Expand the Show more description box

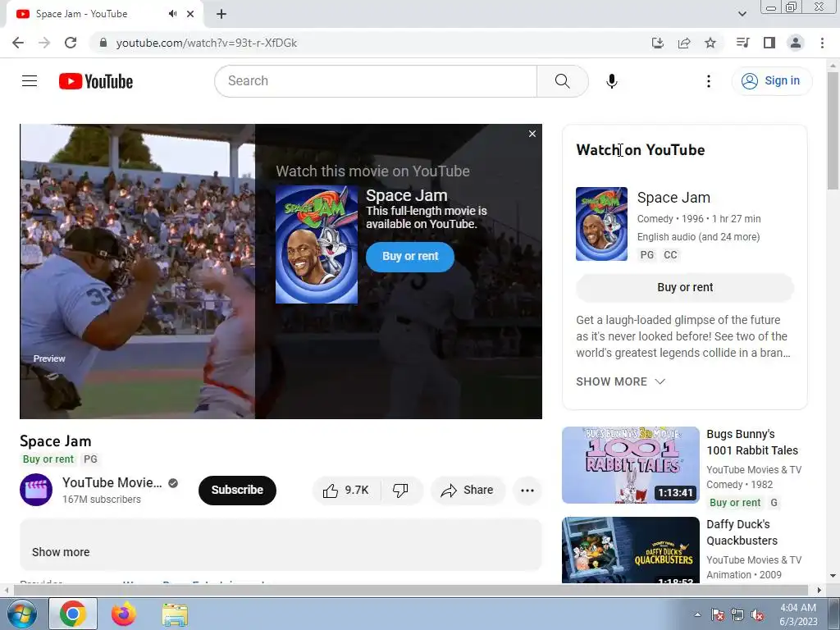[61, 552]
